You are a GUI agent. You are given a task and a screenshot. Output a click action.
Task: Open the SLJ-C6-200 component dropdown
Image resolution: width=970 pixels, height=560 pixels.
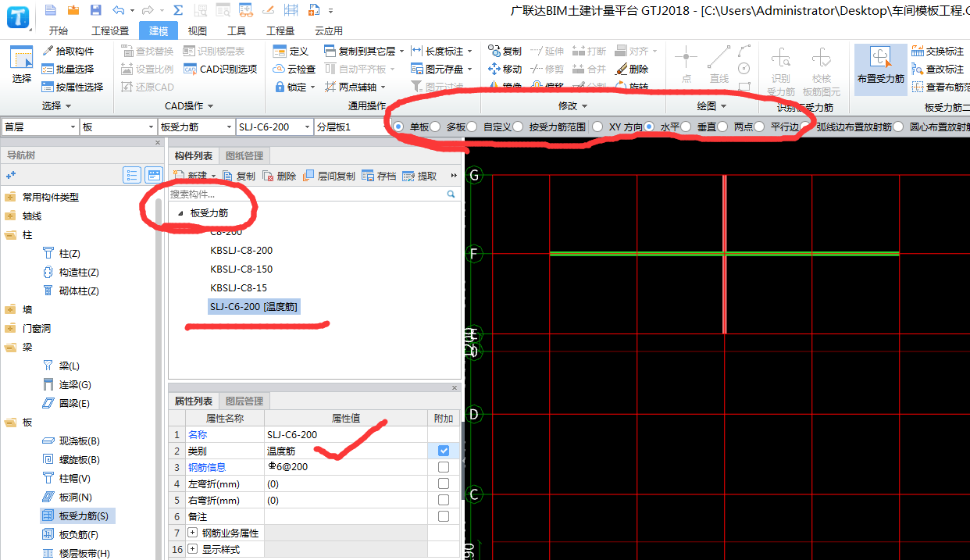(274, 127)
